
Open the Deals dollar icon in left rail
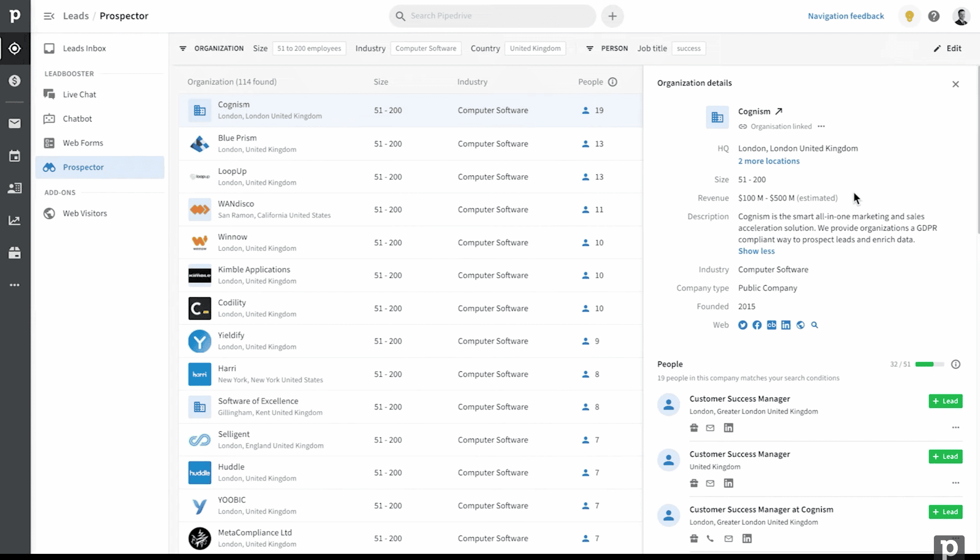click(15, 81)
